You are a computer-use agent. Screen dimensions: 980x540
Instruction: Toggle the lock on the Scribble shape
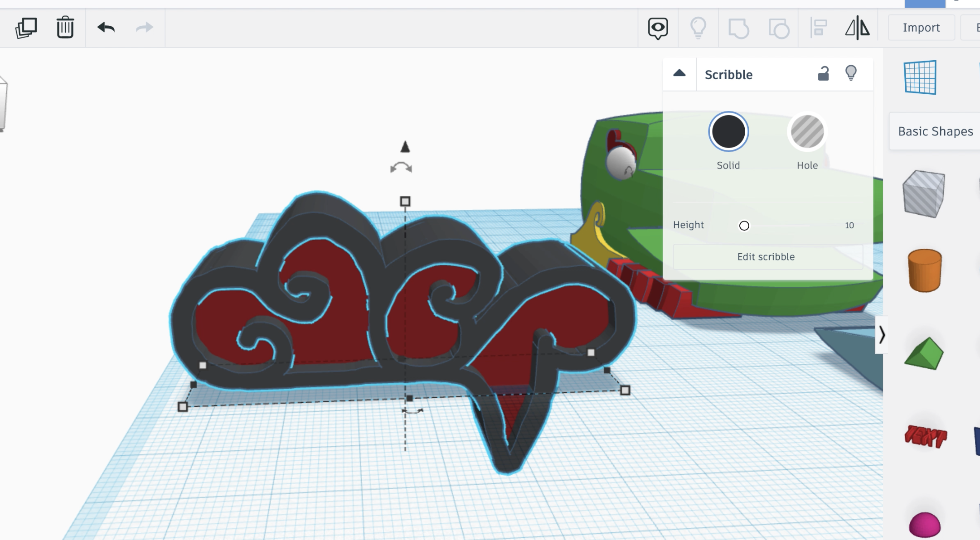click(823, 73)
